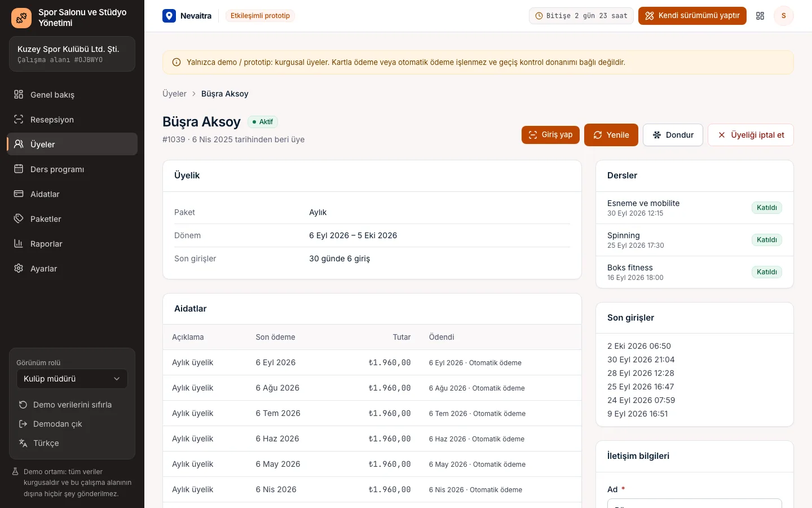Go to Ders programı calendar icon
Viewport: 812px width, 508px height.
(19, 169)
